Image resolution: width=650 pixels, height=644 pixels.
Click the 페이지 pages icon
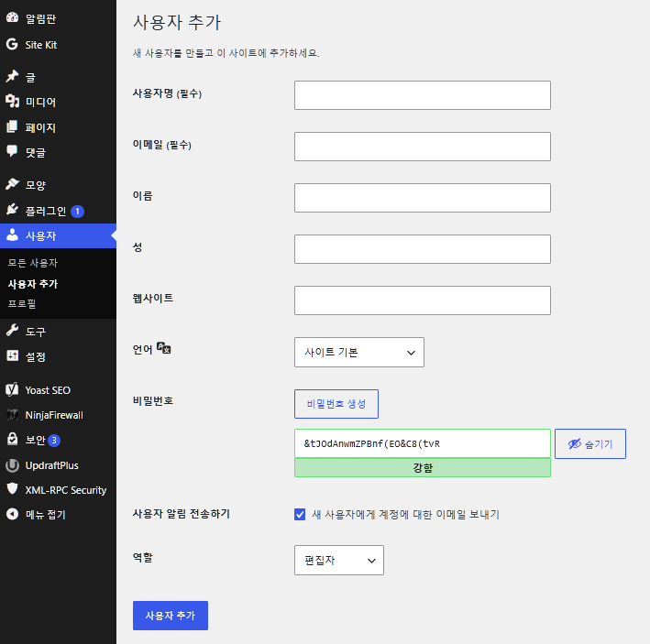[13, 126]
